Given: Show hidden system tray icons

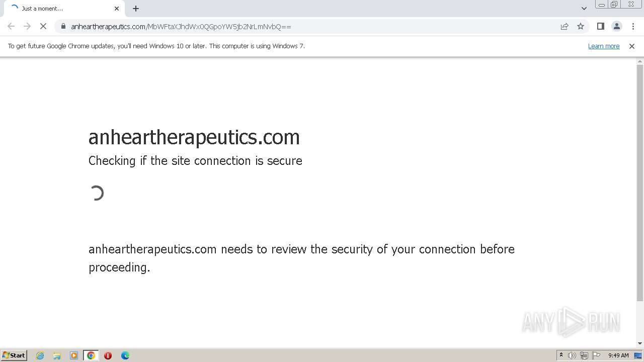Looking at the screenshot, I should (x=561, y=355).
